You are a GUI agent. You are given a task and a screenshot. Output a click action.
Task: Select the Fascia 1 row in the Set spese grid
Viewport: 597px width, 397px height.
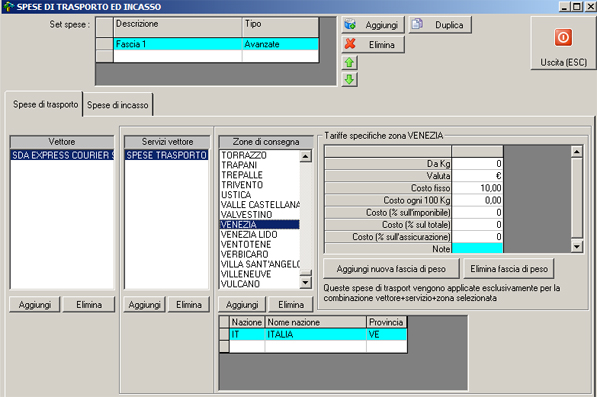[x=216, y=44]
